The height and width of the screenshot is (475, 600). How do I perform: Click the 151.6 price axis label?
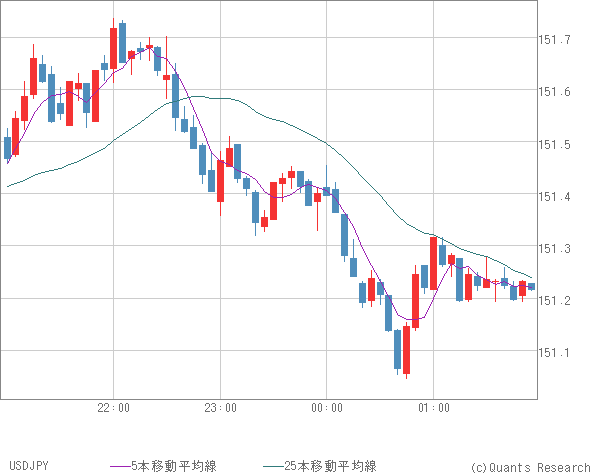pyautogui.click(x=554, y=92)
